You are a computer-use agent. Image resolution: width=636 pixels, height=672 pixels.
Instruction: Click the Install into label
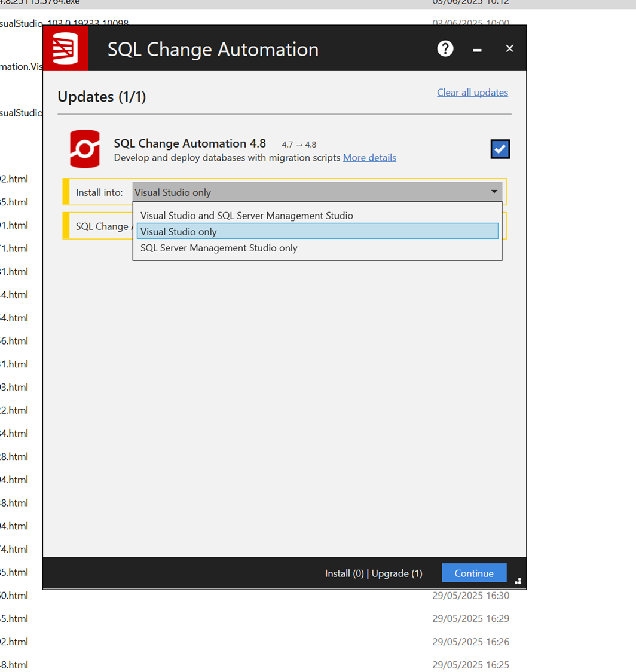click(x=99, y=192)
